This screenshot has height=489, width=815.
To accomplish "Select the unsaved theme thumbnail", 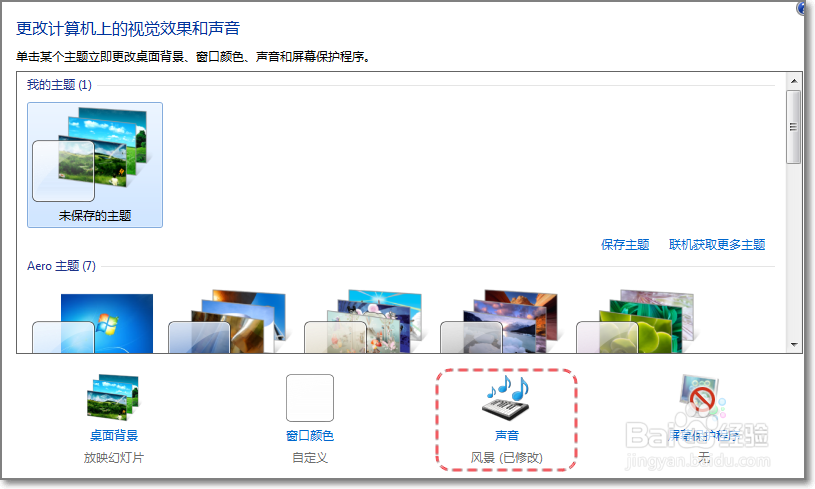I will [x=95, y=165].
